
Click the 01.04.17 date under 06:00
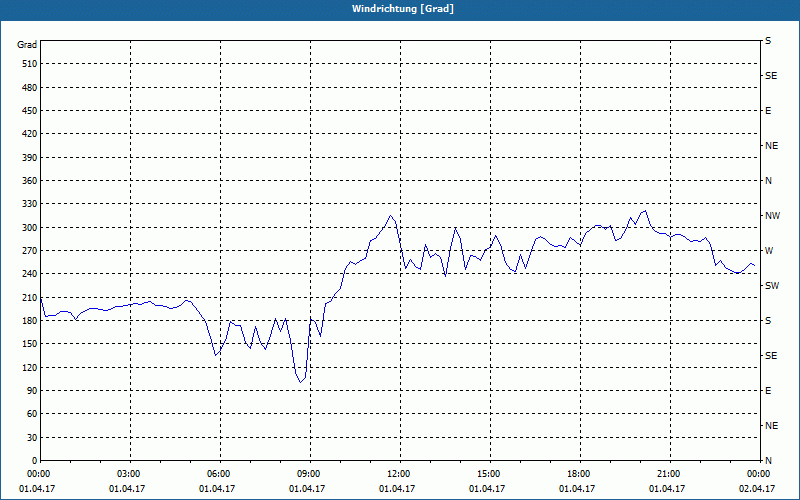click(x=217, y=489)
